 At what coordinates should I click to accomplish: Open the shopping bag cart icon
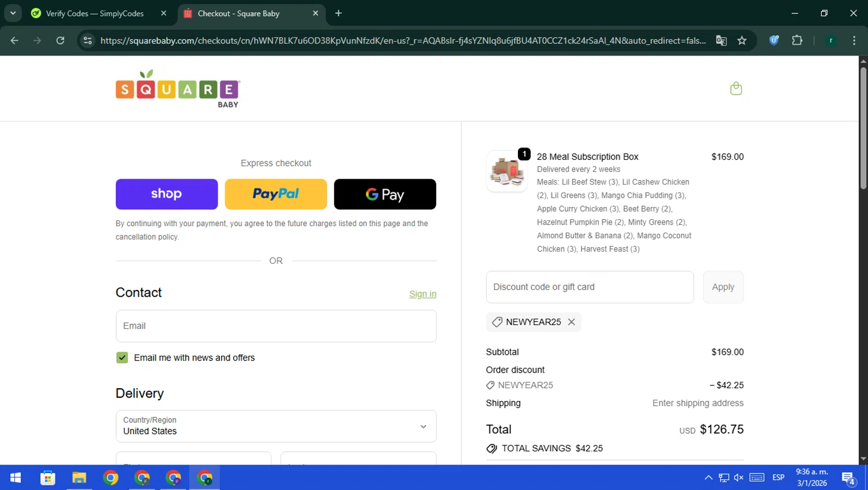click(736, 89)
